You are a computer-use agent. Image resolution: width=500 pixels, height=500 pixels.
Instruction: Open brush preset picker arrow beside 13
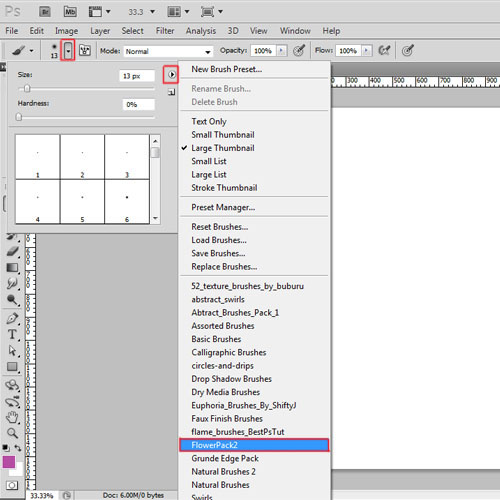click(68, 50)
